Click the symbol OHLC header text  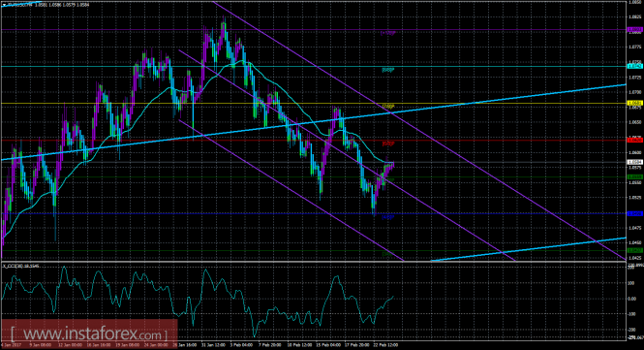coord(48,5)
